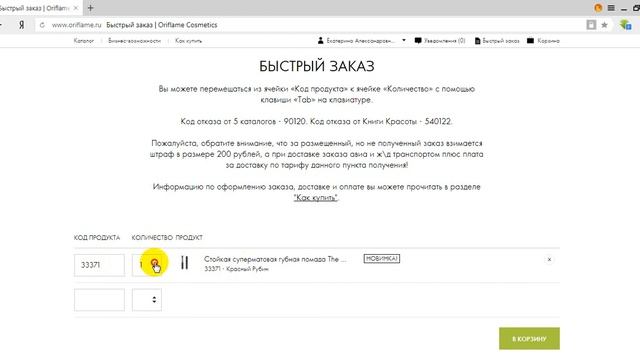Close the Быстрый заказ browser tab

pyautogui.click(x=76, y=8)
